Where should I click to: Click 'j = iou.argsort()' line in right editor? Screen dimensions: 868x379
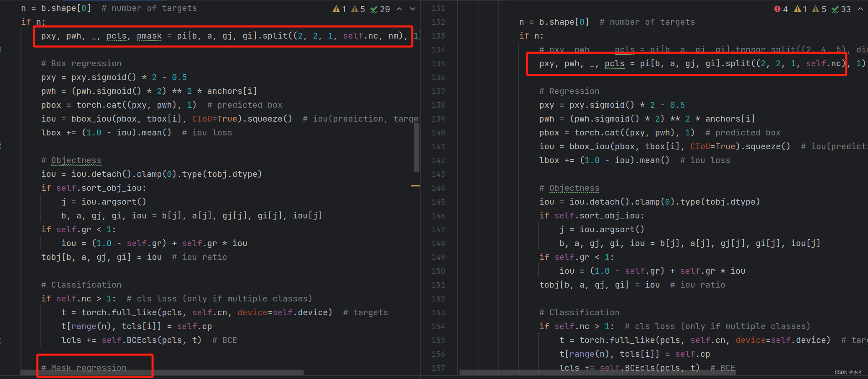point(602,229)
